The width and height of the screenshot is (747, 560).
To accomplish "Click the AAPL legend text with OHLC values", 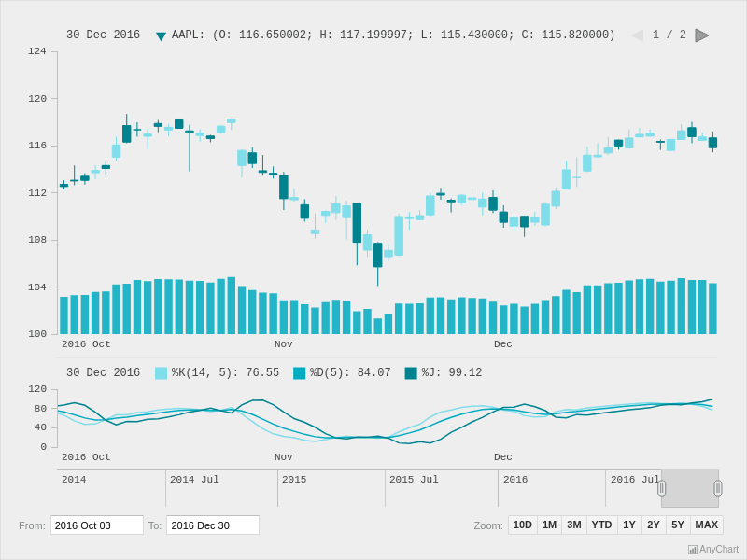I will coord(393,35).
